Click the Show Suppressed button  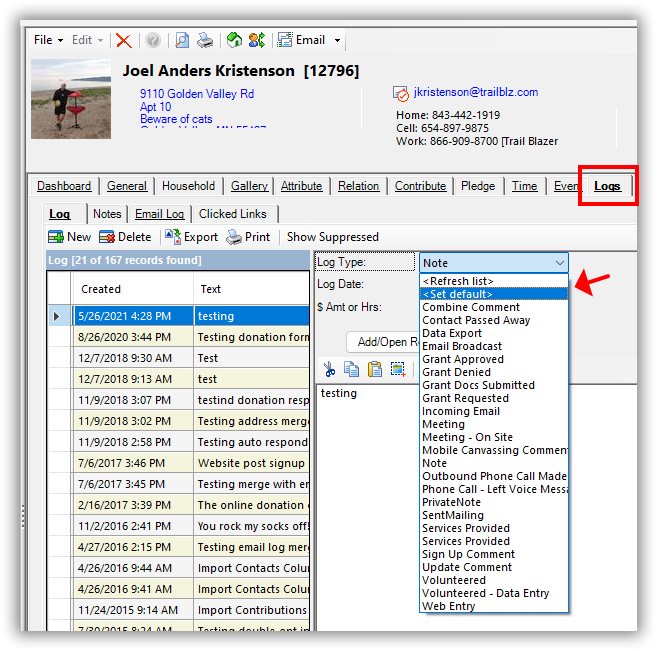point(332,237)
